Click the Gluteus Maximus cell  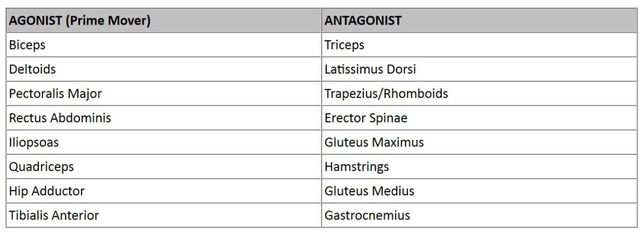[374, 142]
